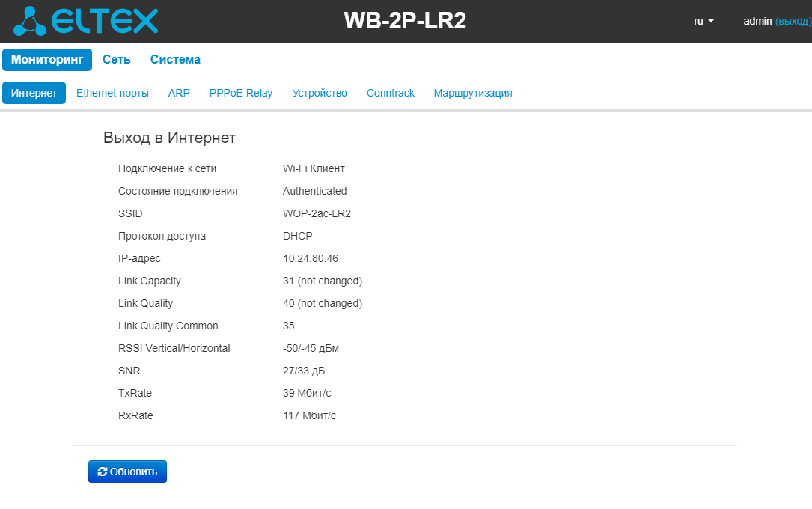
Task: Select the Мониторинг main tab
Action: [x=47, y=60]
